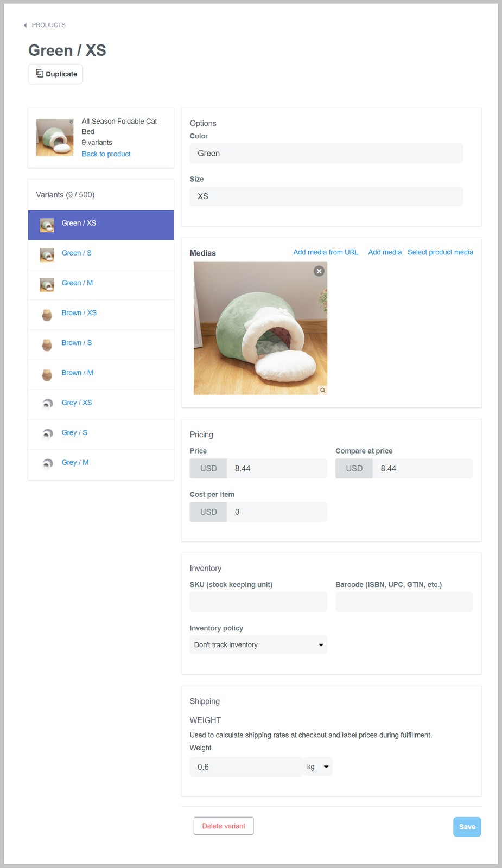The width and height of the screenshot is (502, 868).
Task: Select the Brown / M variant
Action: point(101,374)
